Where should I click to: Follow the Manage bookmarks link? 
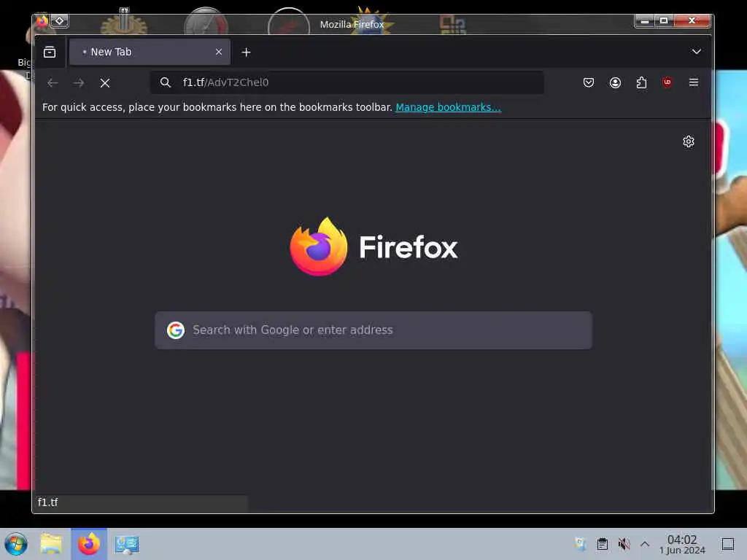[449, 107]
